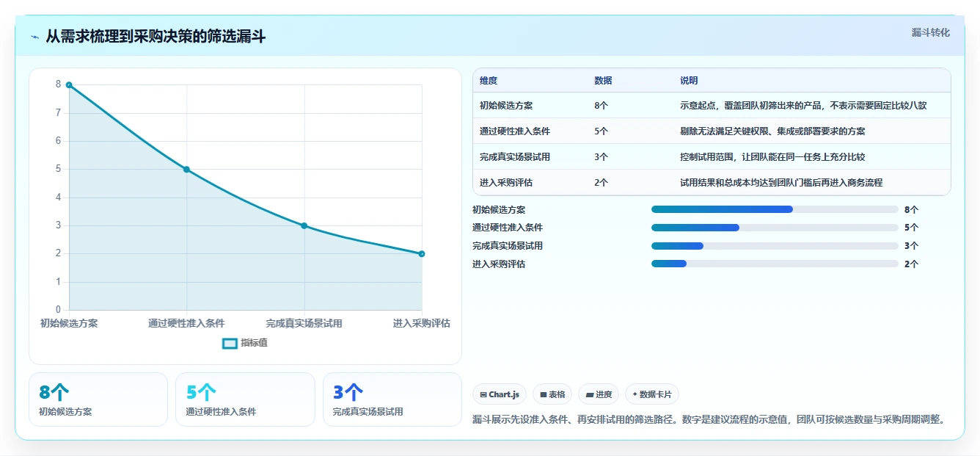The height and width of the screenshot is (456, 980).
Task: Click the description starting 剔除无法满足
Action: [x=772, y=131]
